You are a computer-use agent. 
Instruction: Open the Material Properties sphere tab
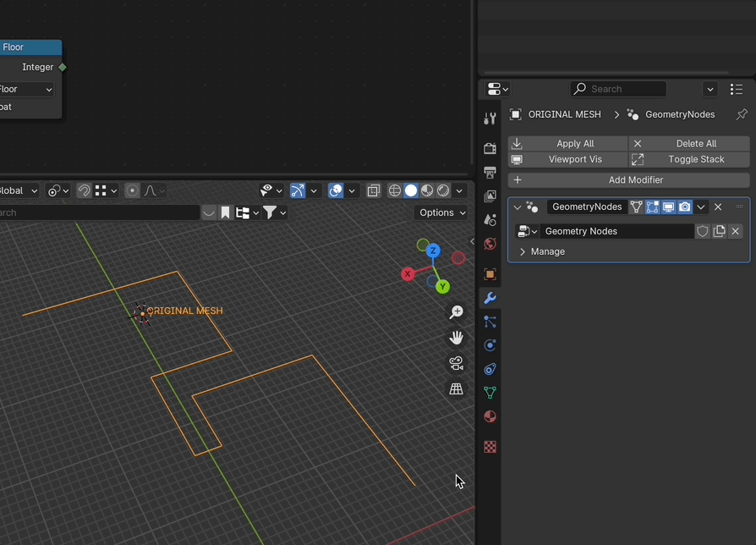click(490, 416)
